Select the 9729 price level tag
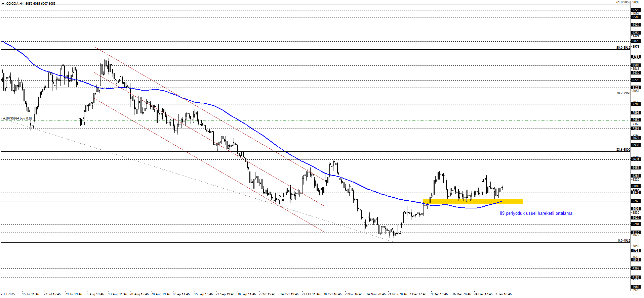Viewport: 644px width, 298px height. click(636, 10)
